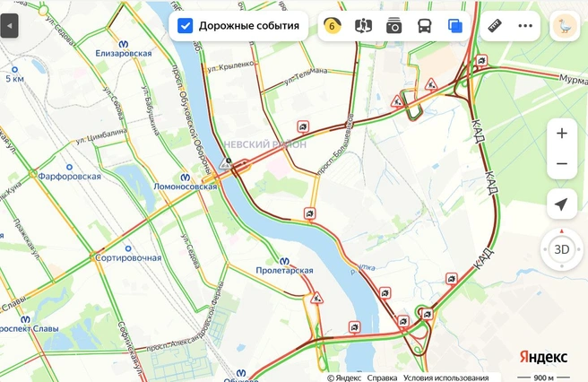Click the roadworks sign near Пролетарская
588x382 pixels.
pyautogui.click(x=317, y=299)
